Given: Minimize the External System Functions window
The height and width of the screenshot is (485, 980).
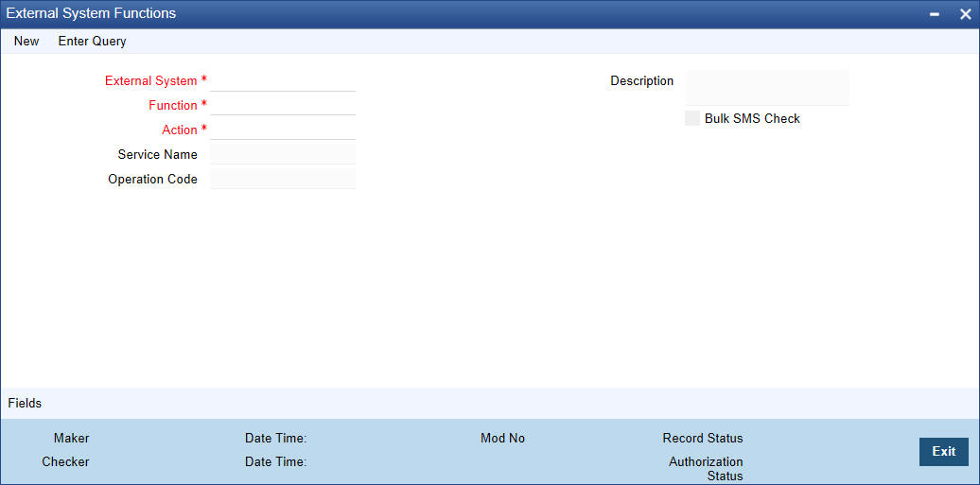Looking at the screenshot, I should (935, 14).
